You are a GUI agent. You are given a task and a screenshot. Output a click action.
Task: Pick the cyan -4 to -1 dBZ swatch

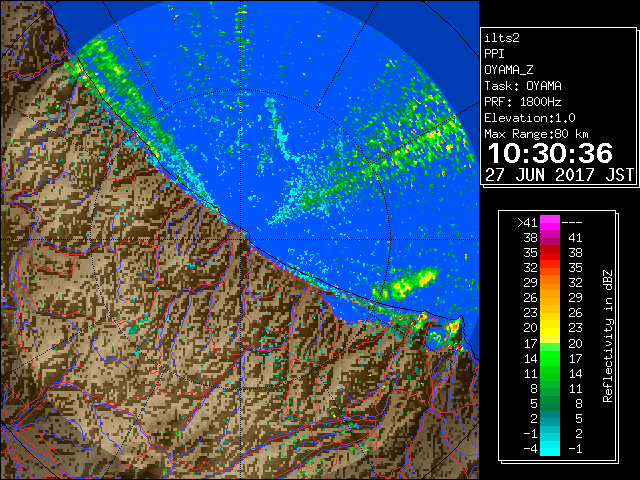pos(550,449)
